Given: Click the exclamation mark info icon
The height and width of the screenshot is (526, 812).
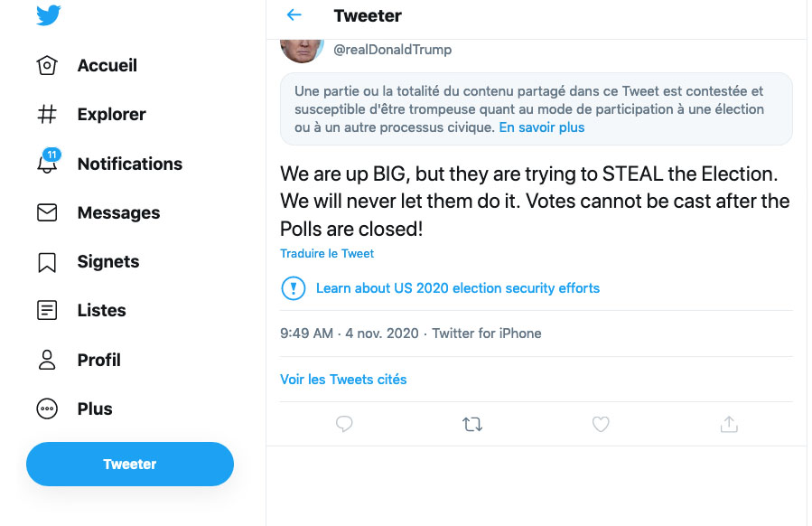Looking at the screenshot, I should click(x=294, y=288).
